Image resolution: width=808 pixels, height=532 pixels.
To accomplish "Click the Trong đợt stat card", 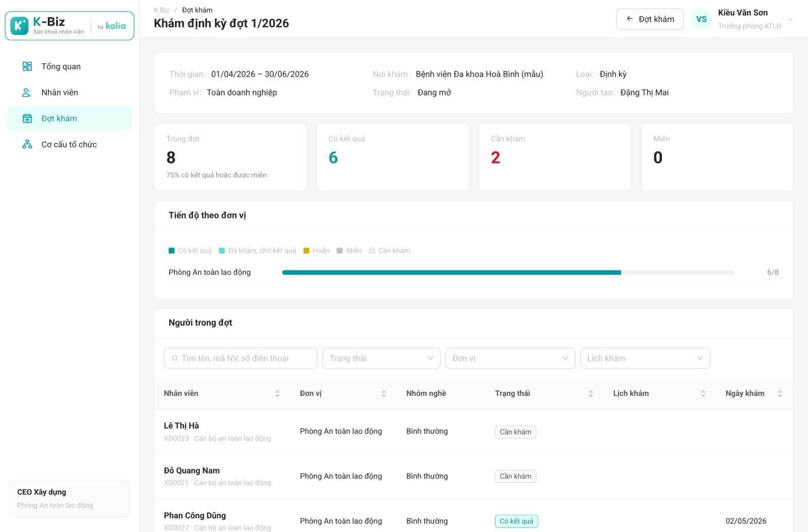I will 230,157.
